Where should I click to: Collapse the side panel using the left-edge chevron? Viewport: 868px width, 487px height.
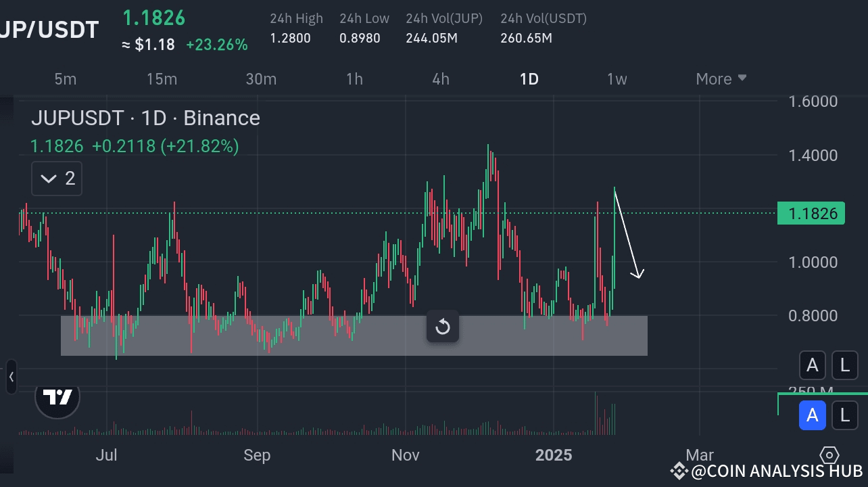click(x=11, y=377)
